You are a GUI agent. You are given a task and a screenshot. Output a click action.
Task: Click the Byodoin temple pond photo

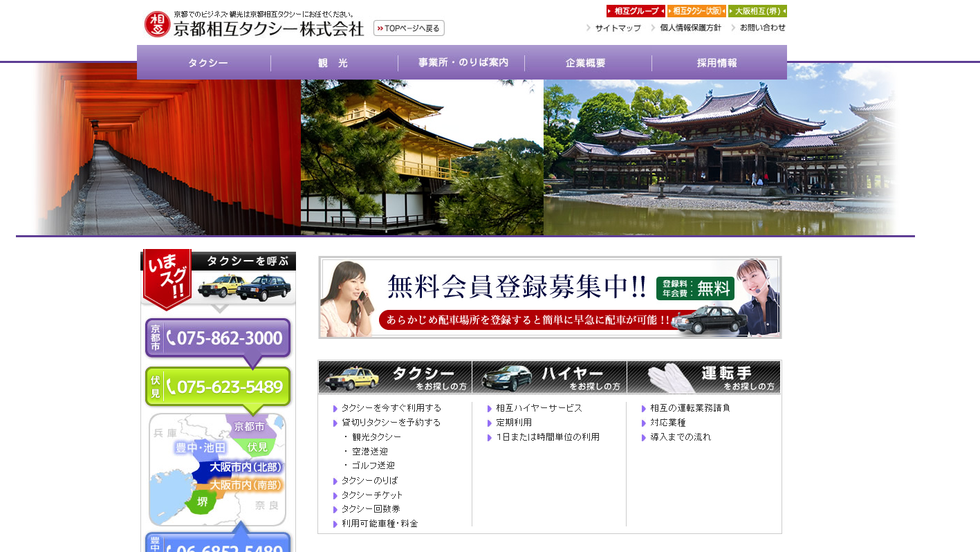tap(721, 157)
